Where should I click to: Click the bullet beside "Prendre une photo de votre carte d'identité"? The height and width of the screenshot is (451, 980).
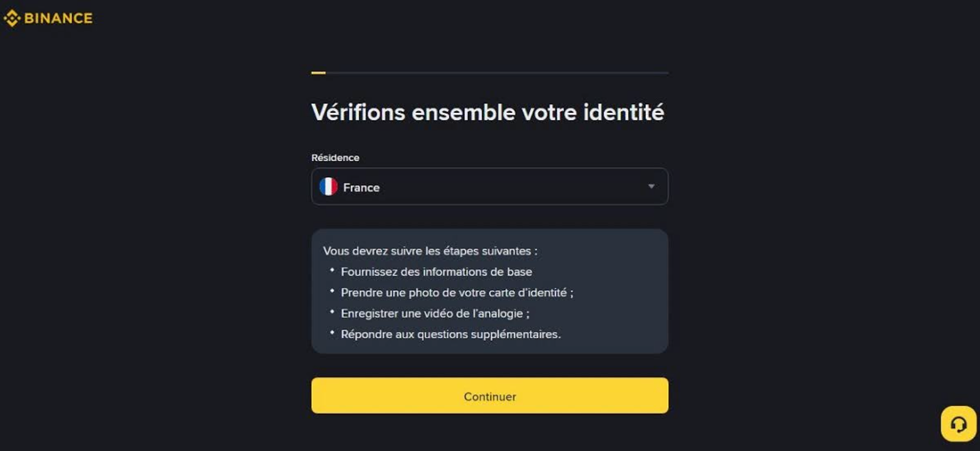click(333, 290)
